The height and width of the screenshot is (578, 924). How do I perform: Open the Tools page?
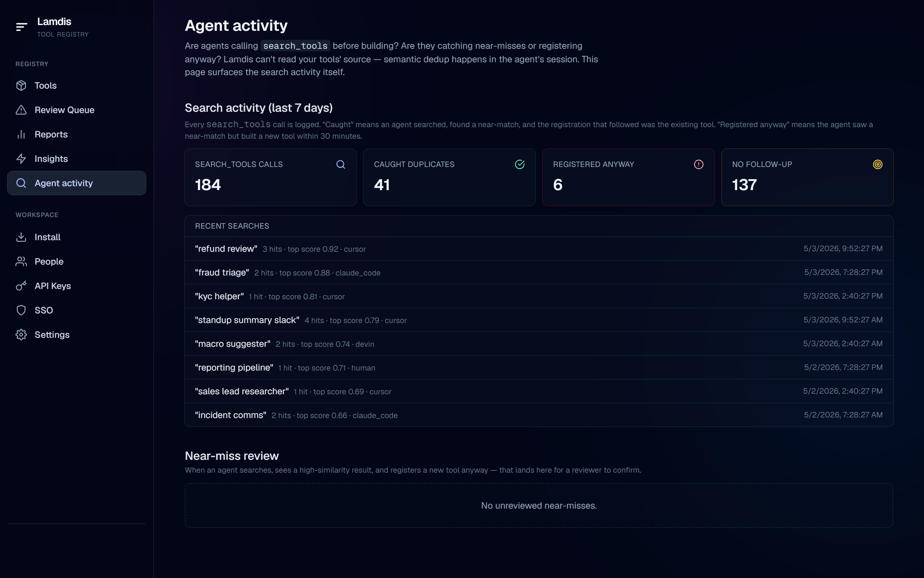[76, 85]
